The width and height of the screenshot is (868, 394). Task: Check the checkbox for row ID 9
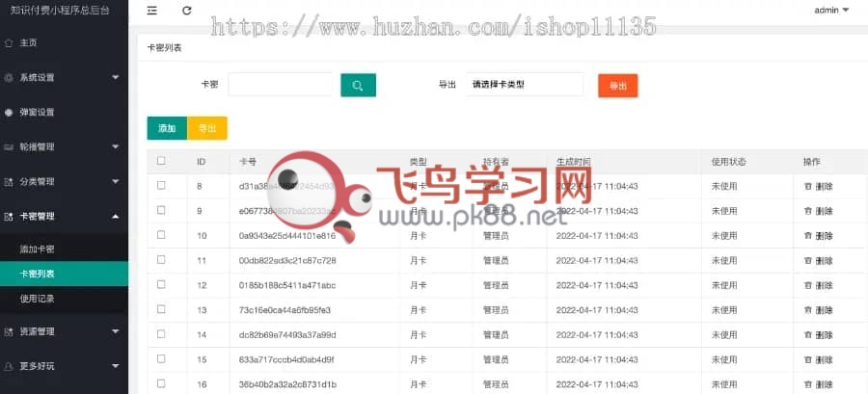[161, 210]
